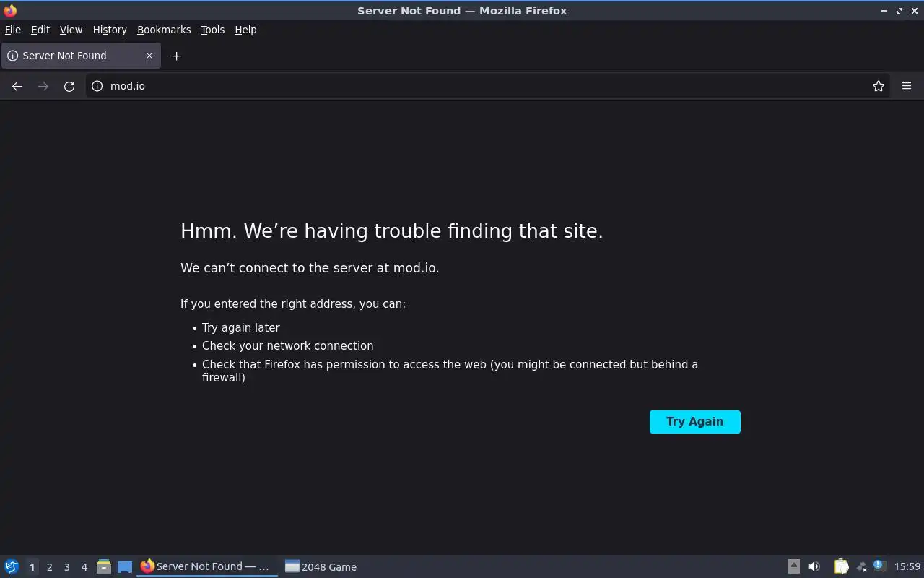This screenshot has height=578, width=924.
Task: Open the Tools menu
Action: [x=212, y=30]
